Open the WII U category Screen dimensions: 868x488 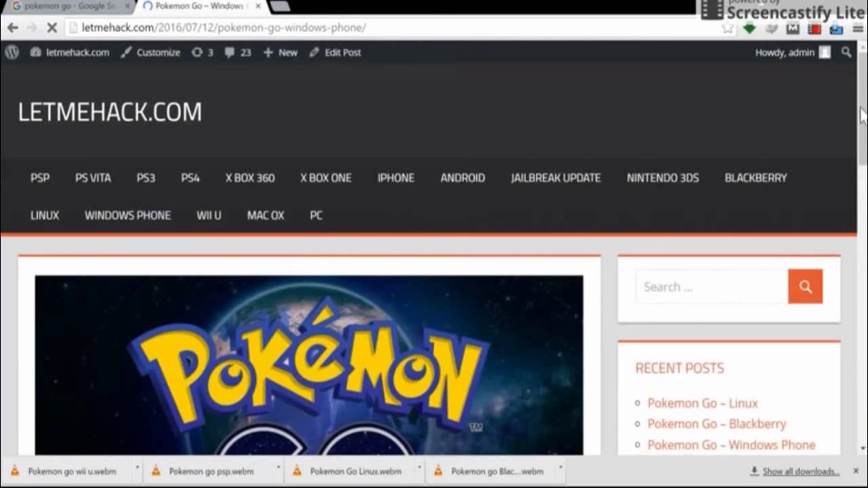[209, 215]
